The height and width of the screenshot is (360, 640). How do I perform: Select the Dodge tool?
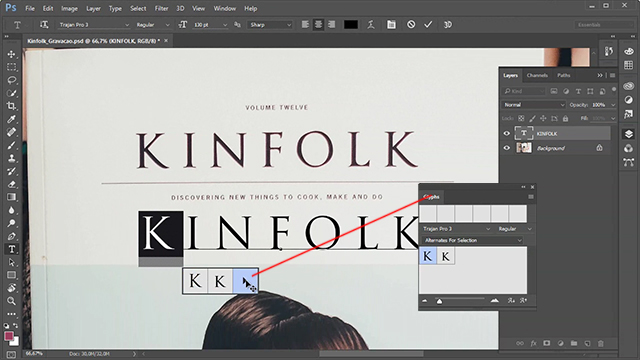(11, 223)
